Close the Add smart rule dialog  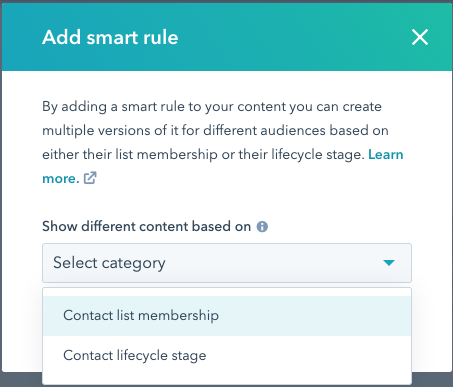click(420, 37)
